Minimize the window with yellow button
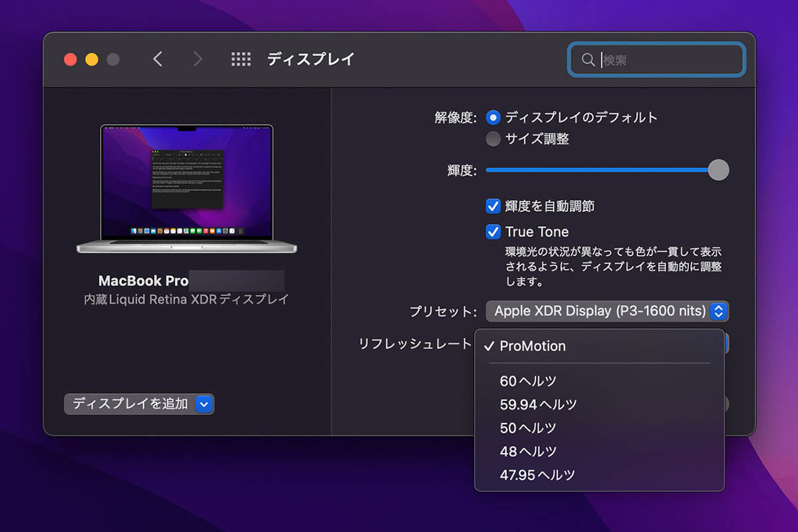 pyautogui.click(x=92, y=59)
